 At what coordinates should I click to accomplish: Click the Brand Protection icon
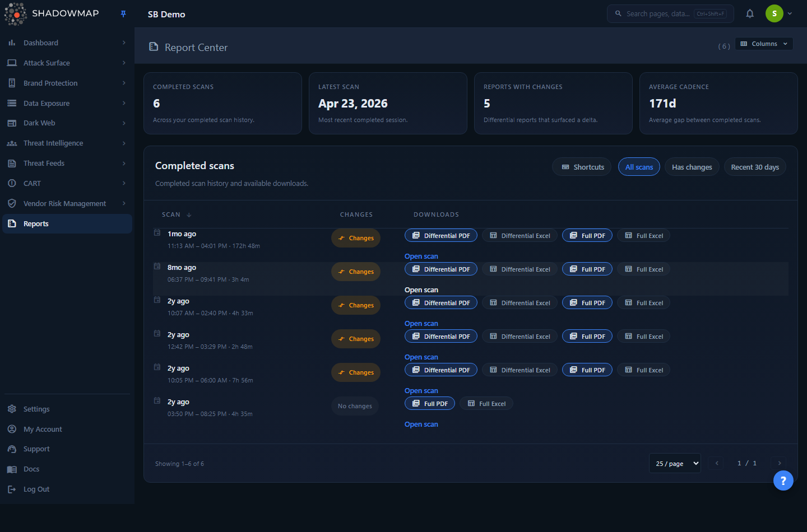click(x=12, y=83)
